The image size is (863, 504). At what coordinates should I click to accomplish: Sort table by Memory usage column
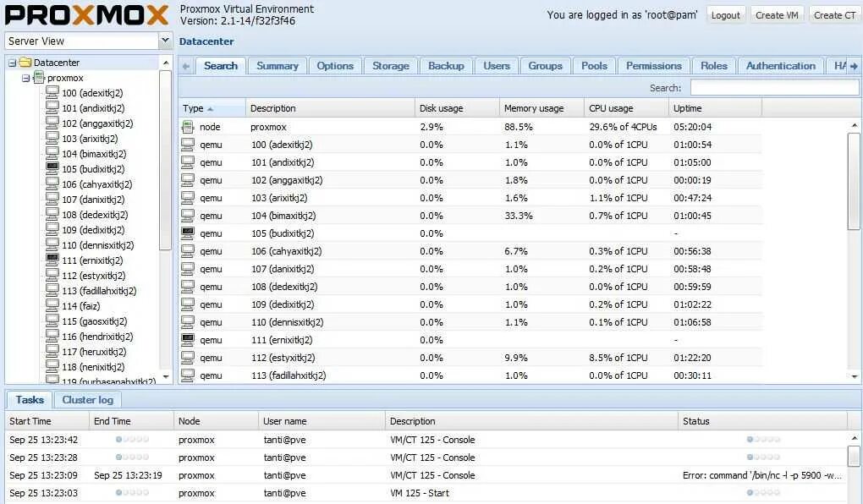(541, 108)
